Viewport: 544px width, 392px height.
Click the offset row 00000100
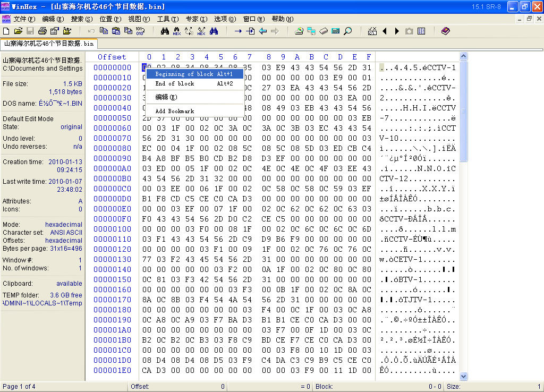113,229
